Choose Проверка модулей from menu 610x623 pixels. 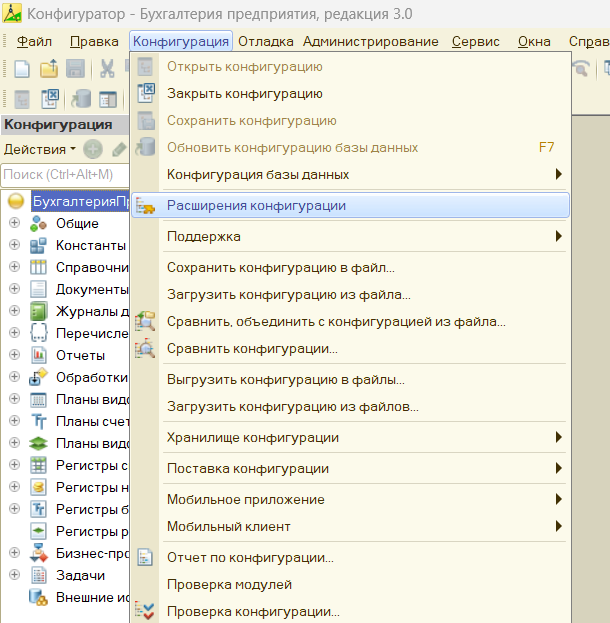pos(229,584)
